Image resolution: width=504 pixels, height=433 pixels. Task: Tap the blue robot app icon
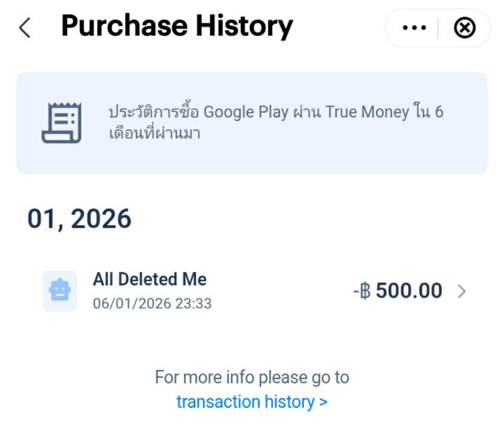pyautogui.click(x=60, y=291)
